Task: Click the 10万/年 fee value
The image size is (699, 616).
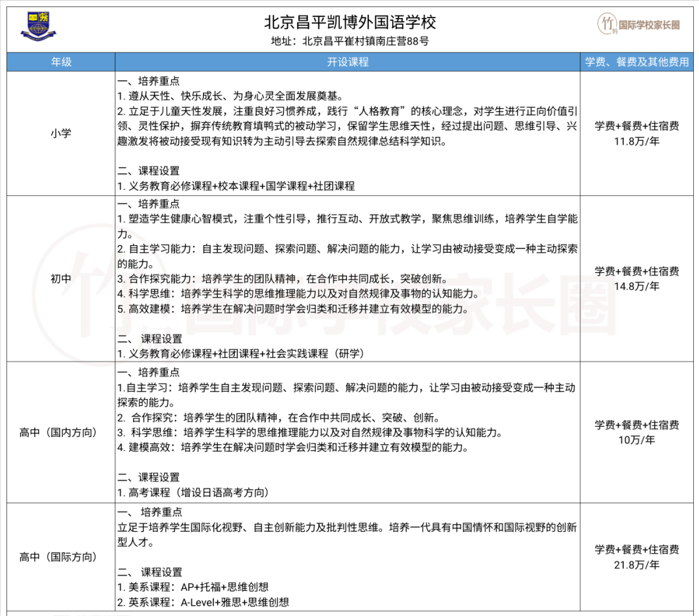Action: [637, 440]
